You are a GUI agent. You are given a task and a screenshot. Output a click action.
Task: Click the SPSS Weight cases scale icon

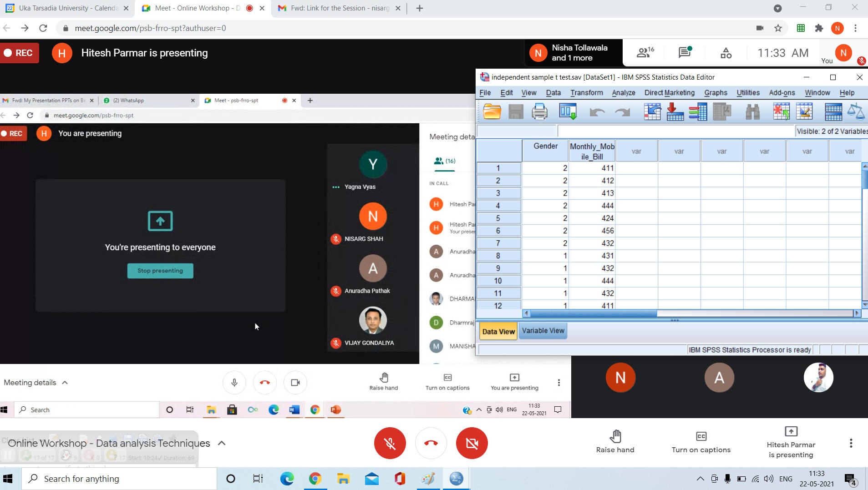tap(856, 111)
